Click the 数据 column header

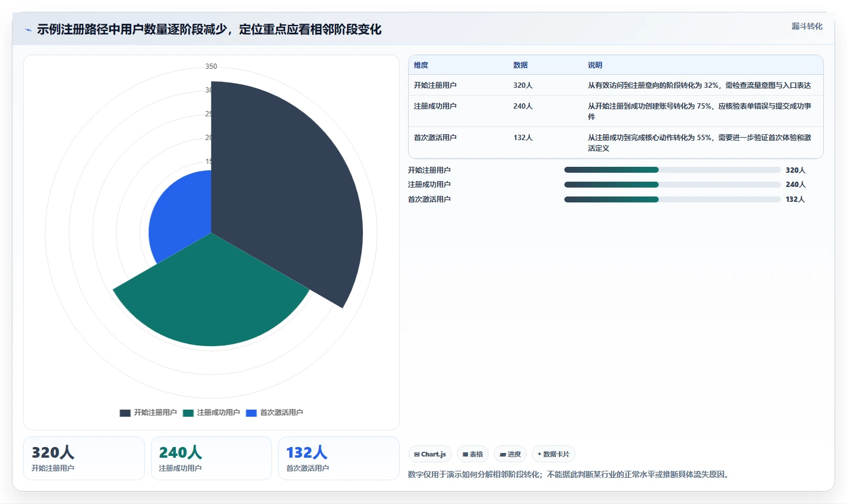click(x=520, y=65)
